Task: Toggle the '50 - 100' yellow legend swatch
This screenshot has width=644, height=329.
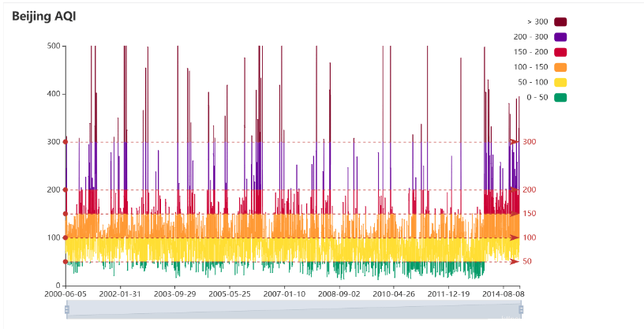Action: pos(560,83)
